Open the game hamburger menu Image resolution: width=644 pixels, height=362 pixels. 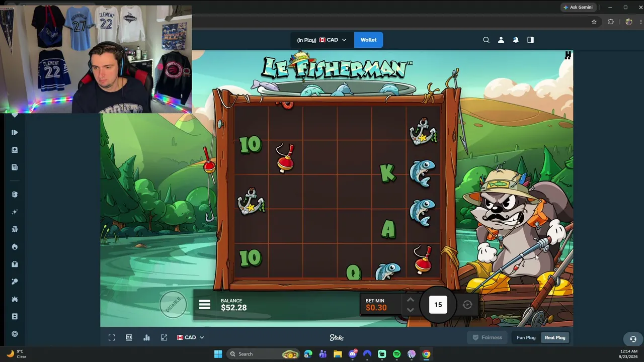(x=204, y=305)
